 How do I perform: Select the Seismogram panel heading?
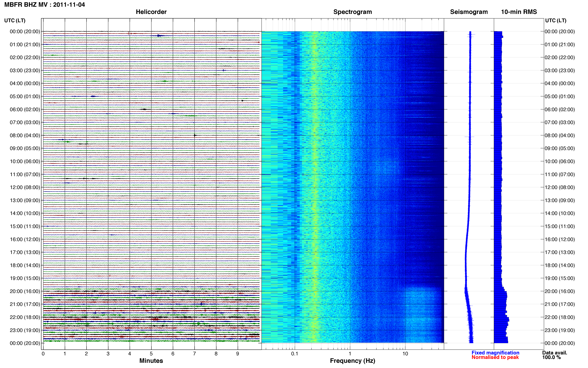[469, 12]
